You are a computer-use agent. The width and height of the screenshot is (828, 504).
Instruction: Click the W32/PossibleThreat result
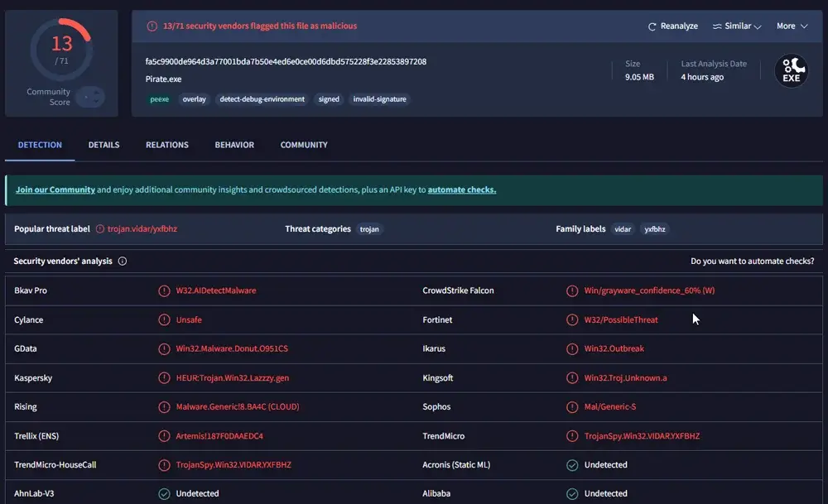[620, 319]
